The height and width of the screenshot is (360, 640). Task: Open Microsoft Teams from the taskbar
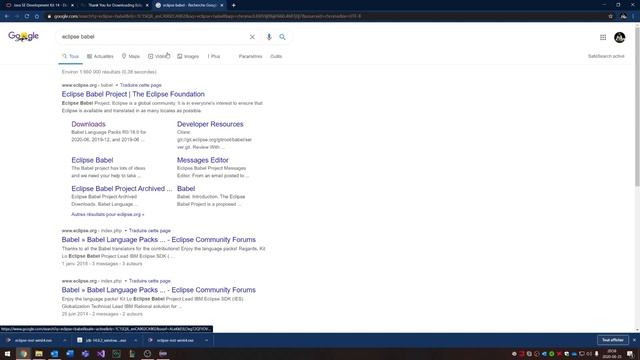[85, 353]
